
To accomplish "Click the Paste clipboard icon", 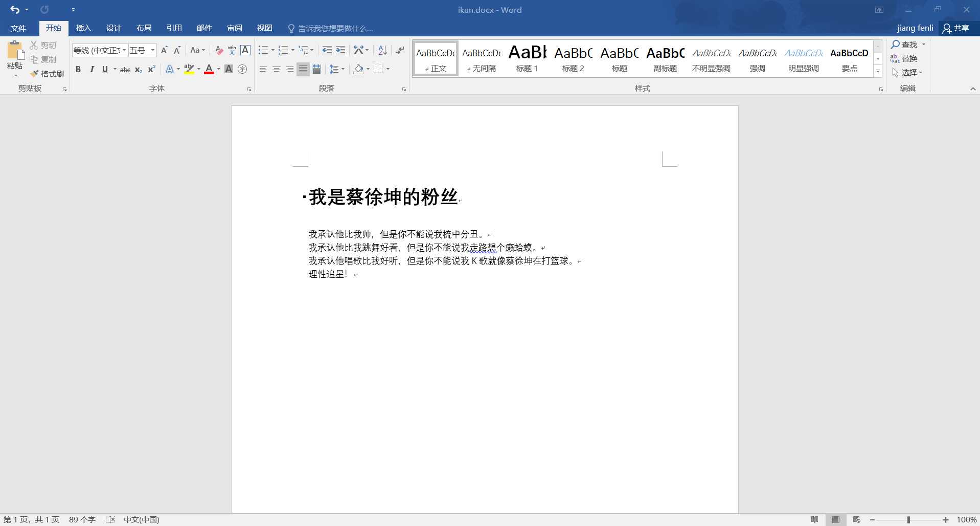I will (15, 51).
